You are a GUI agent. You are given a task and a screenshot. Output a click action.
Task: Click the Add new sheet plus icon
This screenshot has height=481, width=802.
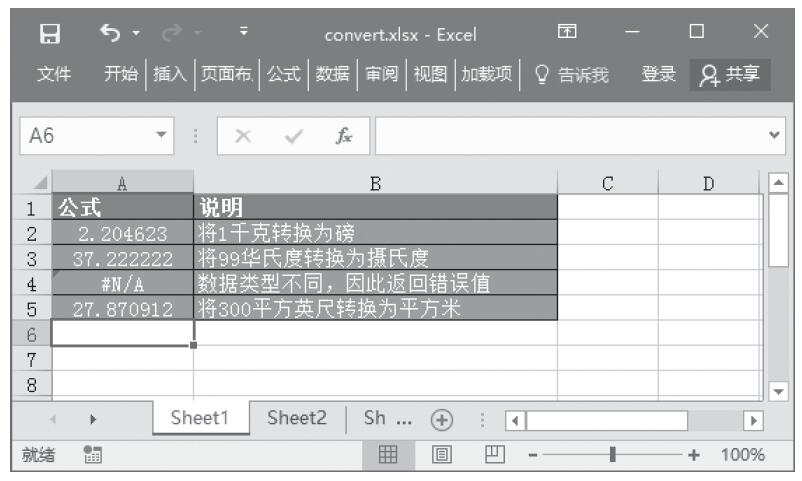tap(438, 420)
